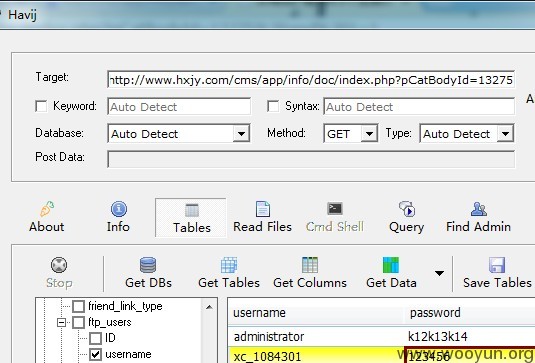This screenshot has width=535, height=363.
Task: Open the Method GET dropdown
Action: 369,133
